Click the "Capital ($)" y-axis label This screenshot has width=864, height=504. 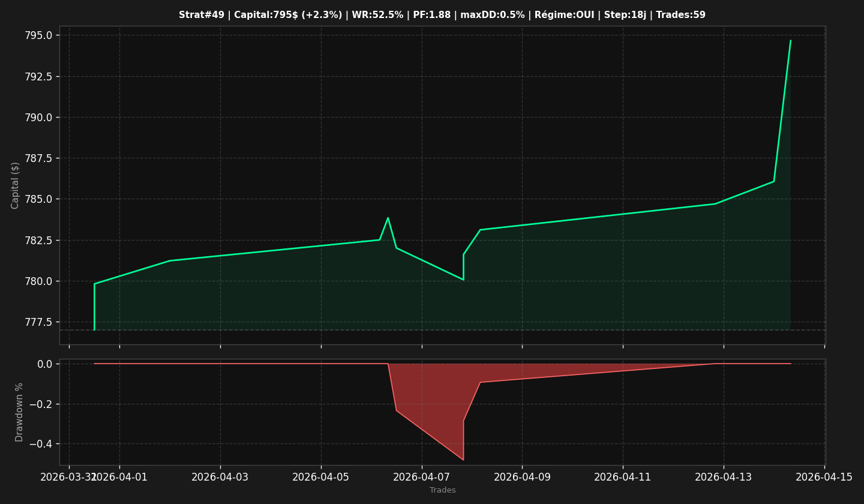16,185
